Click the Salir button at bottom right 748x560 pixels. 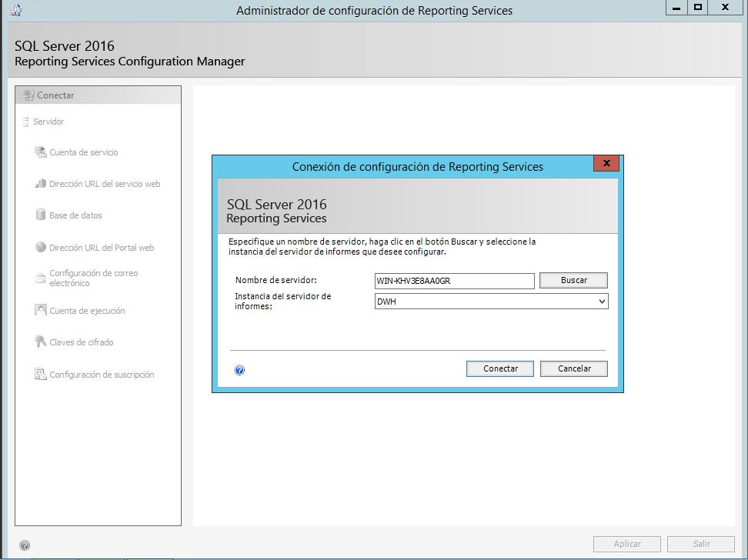click(x=701, y=544)
